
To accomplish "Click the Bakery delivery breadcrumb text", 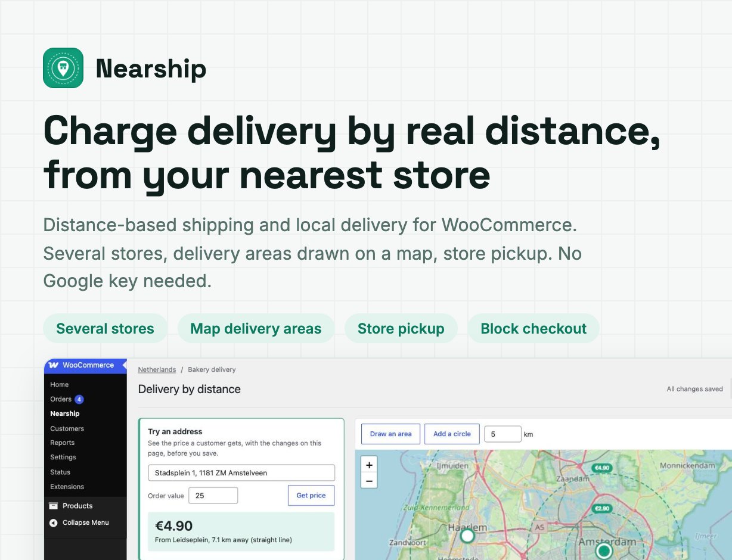I will 212,369.
